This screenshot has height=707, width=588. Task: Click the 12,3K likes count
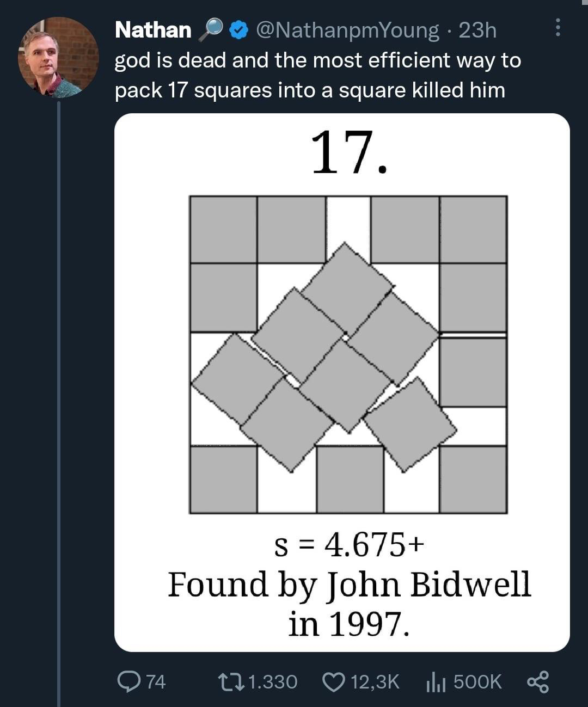pos(375,681)
